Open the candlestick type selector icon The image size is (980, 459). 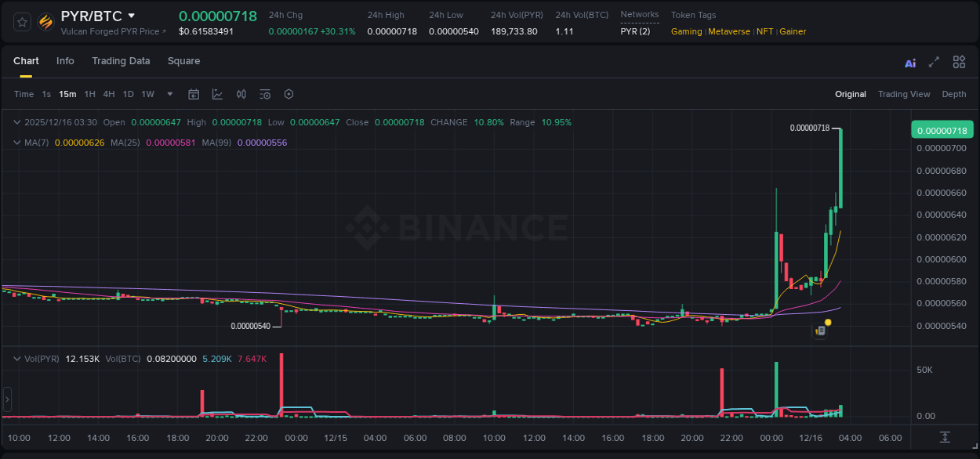pyautogui.click(x=241, y=94)
